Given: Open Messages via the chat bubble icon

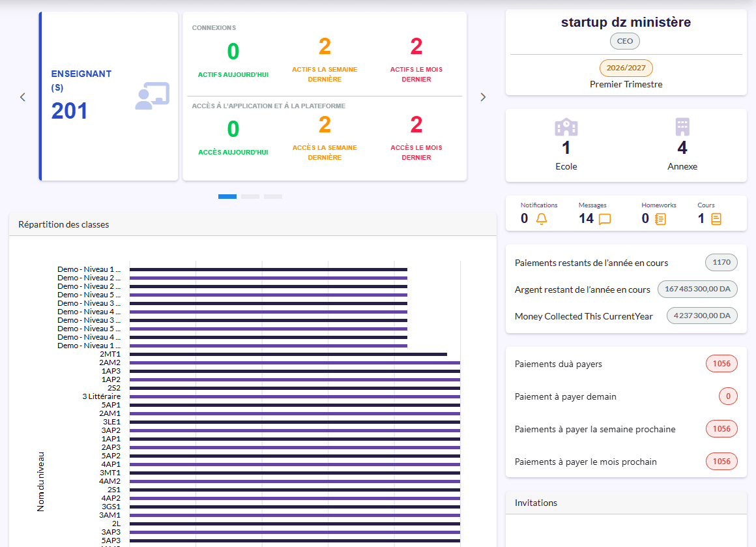Looking at the screenshot, I should 605,219.
